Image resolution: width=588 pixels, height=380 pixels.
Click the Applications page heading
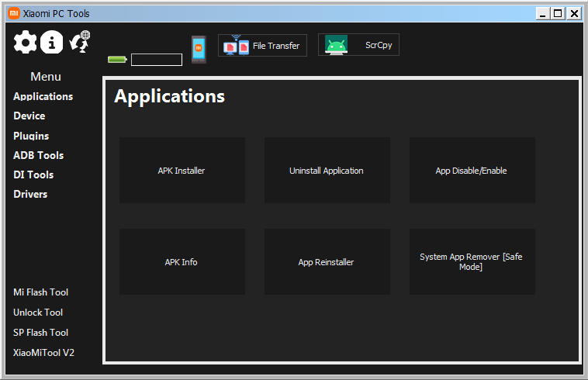[x=170, y=96]
